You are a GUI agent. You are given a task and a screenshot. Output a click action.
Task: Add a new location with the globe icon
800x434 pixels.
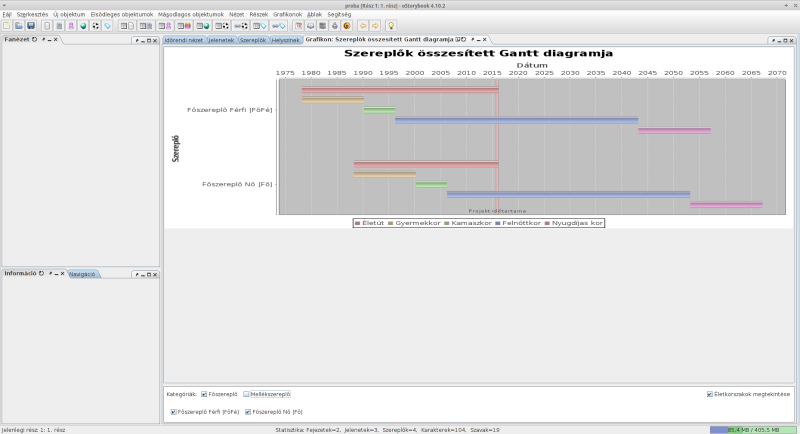click(83, 25)
